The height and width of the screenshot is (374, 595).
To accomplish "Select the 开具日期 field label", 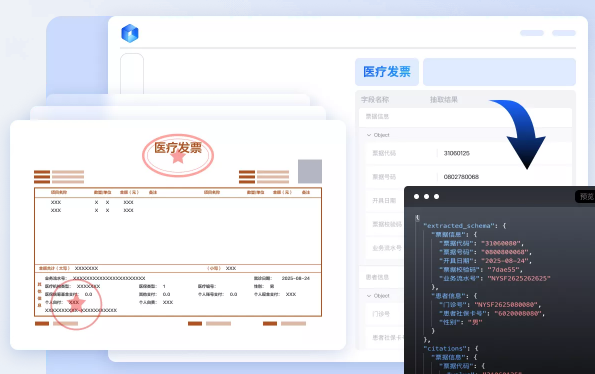I will [384, 201].
